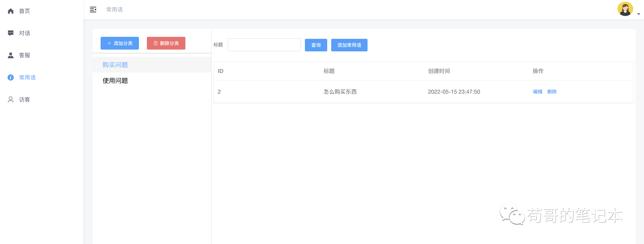
Task: Click the ID column header
Action: point(220,71)
